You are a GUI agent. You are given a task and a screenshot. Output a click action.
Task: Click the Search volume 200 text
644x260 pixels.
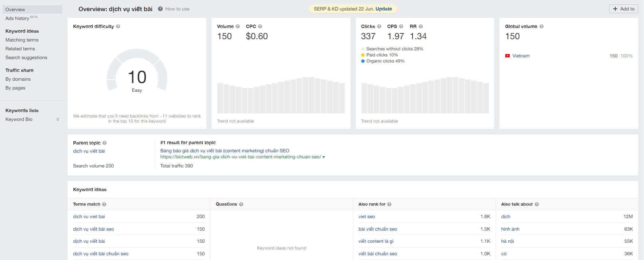click(93, 166)
